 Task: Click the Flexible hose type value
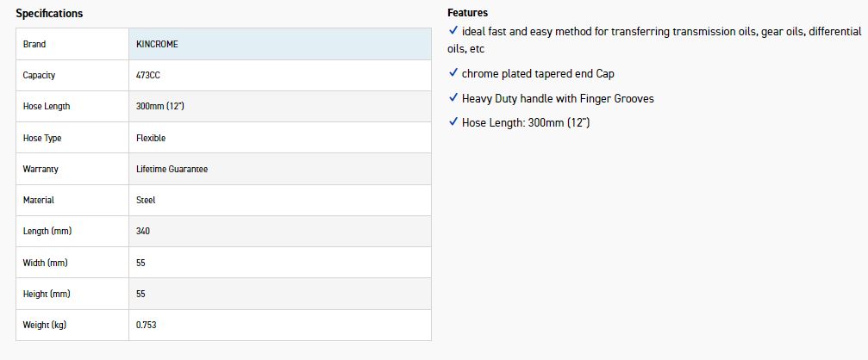pyautogui.click(x=151, y=138)
